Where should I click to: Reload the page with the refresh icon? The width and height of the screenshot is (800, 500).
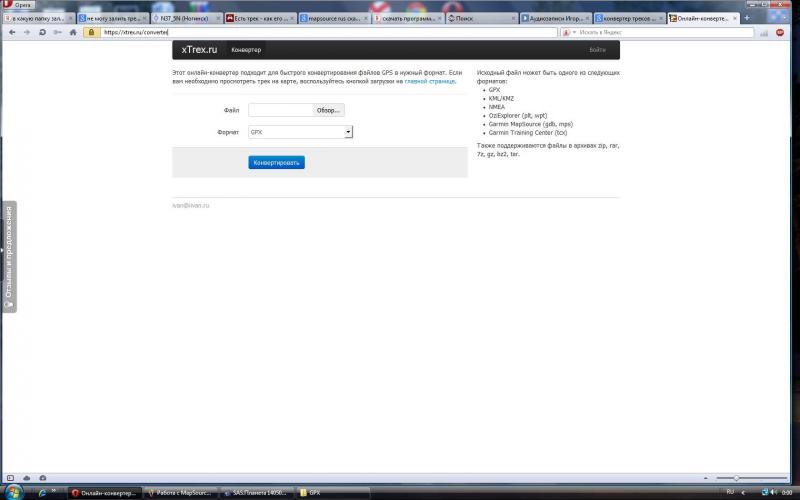pos(42,32)
